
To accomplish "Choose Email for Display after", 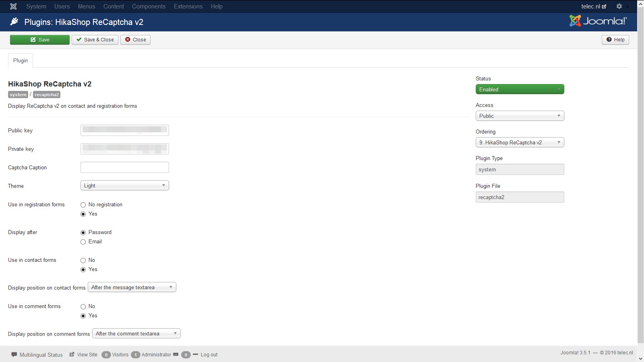I will pos(83,242).
